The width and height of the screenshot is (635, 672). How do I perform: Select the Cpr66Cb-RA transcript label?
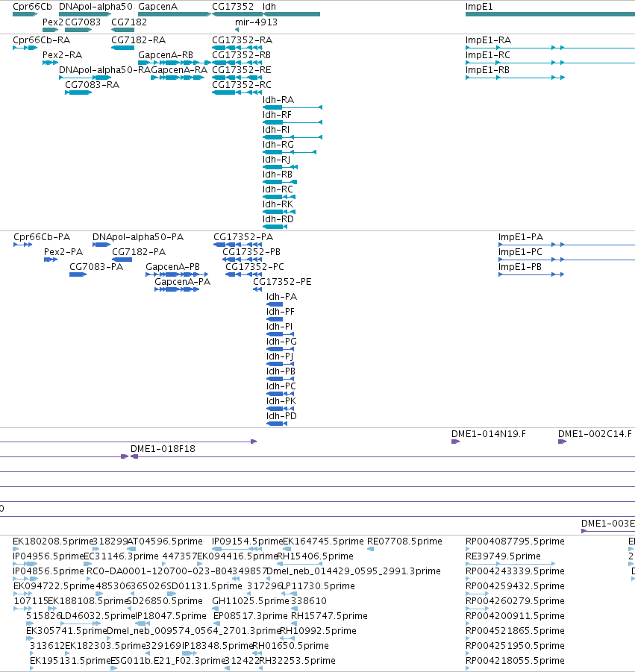42,40
